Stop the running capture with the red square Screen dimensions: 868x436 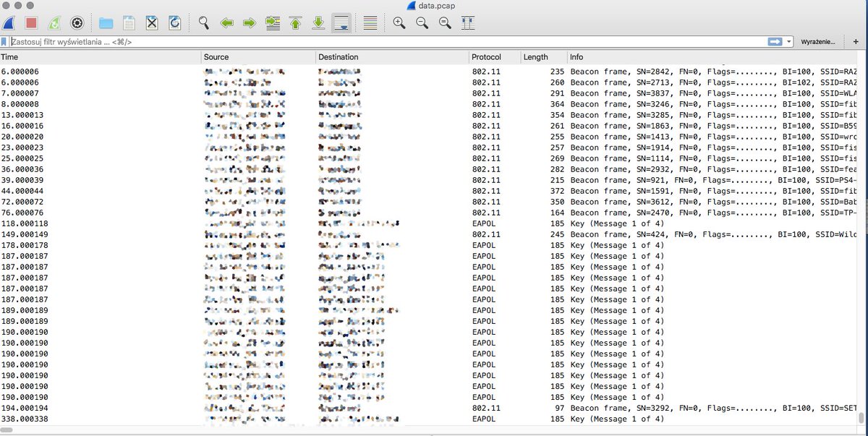[x=32, y=23]
